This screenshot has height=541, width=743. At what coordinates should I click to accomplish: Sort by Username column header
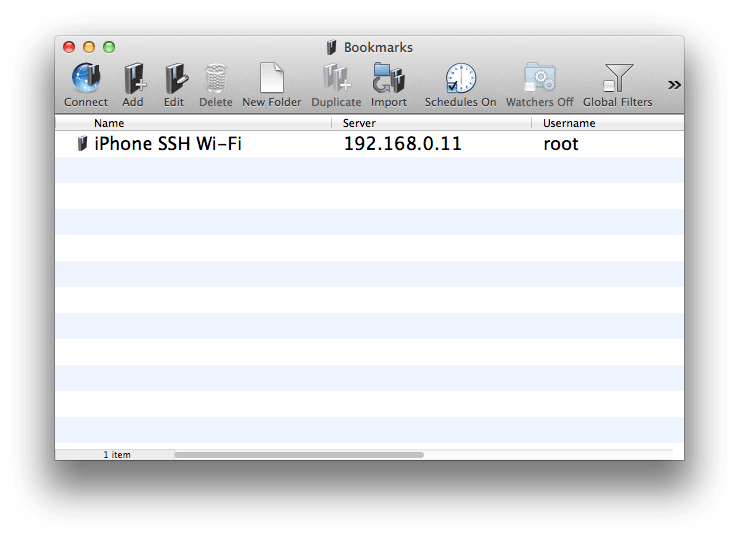pyautogui.click(x=569, y=123)
